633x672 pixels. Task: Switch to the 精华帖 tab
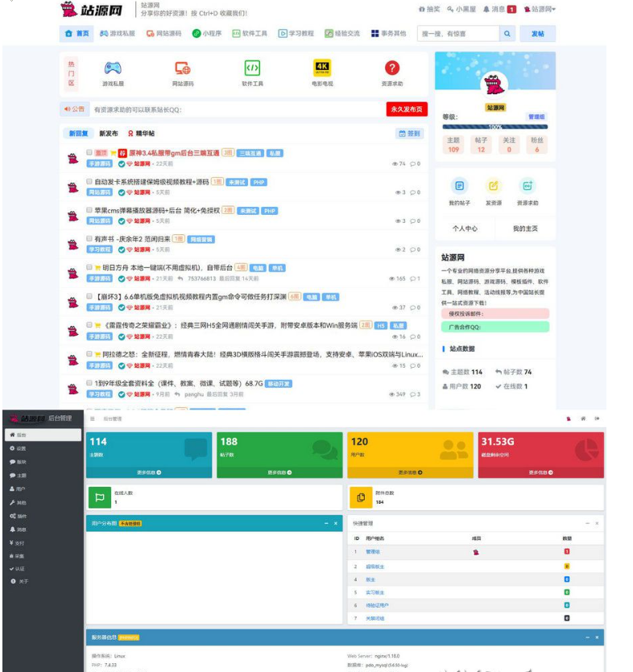click(141, 134)
